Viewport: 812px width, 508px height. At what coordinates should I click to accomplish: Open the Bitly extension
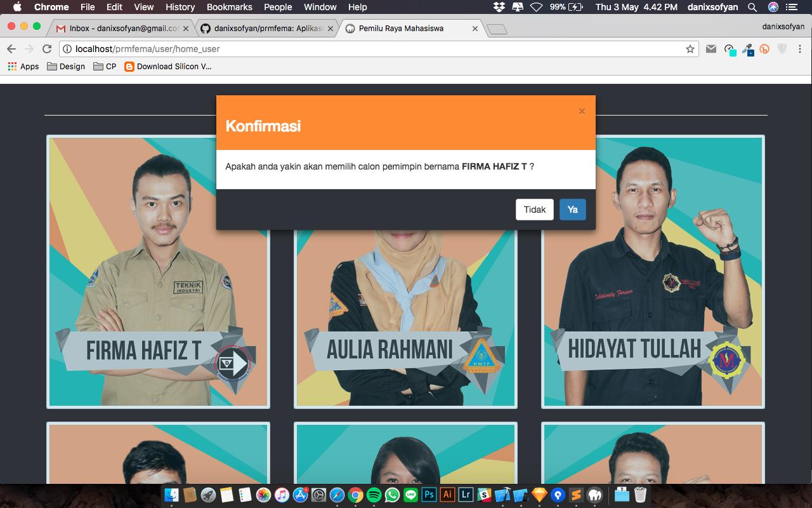pyautogui.click(x=764, y=49)
